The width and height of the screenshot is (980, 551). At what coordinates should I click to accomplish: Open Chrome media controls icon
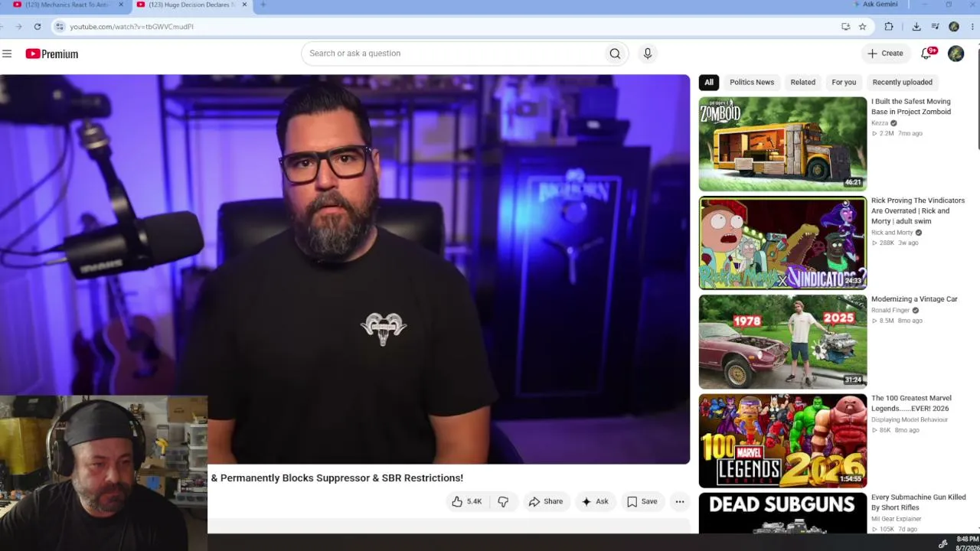coord(935,27)
